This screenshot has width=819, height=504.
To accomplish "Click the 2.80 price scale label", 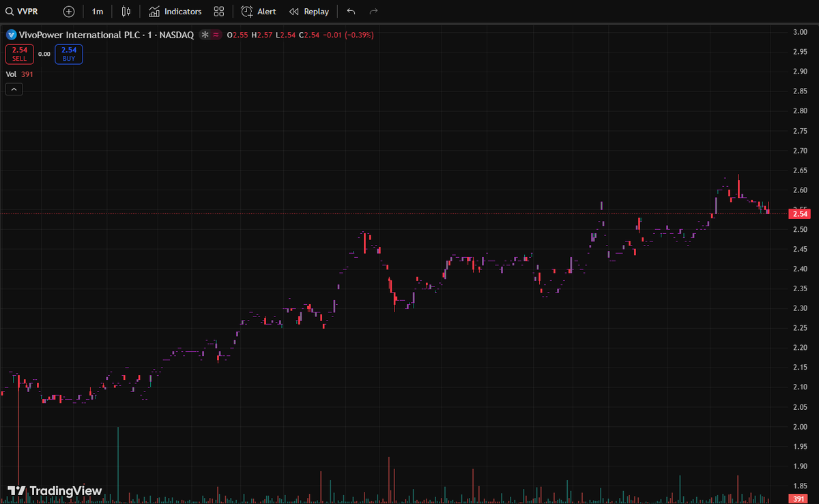I will tap(800, 110).
